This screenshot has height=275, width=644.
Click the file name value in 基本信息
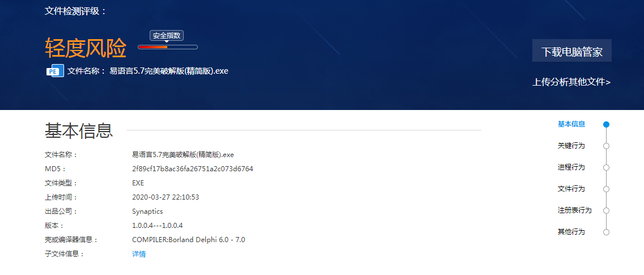(183, 155)
